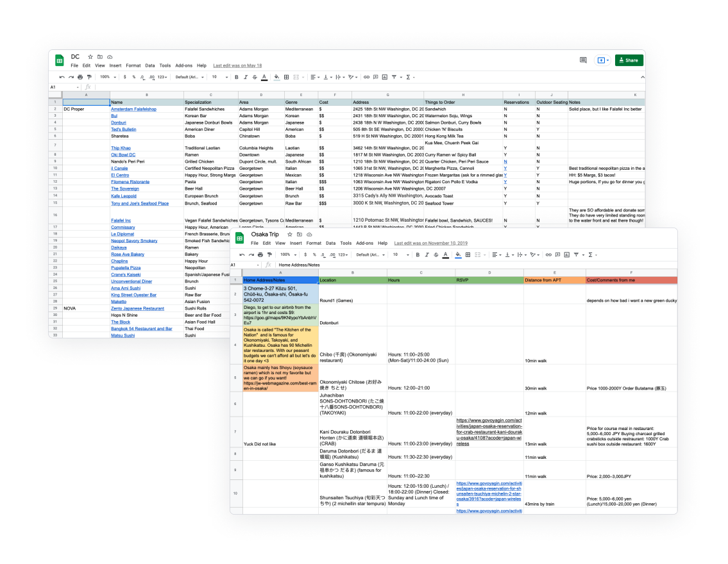
Task: Decrease decimal places in the Osaka Trip toolbar
Action: (x=323, y=254)
